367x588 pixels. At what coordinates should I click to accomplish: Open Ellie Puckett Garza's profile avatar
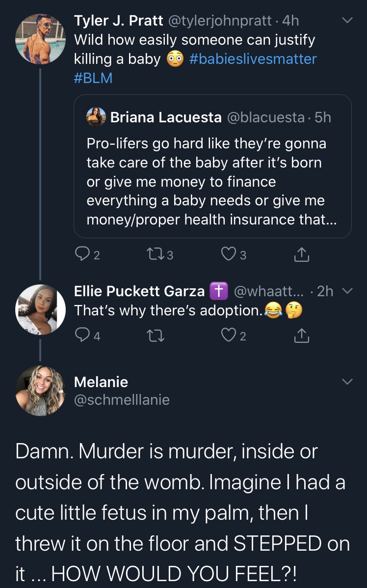40,309
